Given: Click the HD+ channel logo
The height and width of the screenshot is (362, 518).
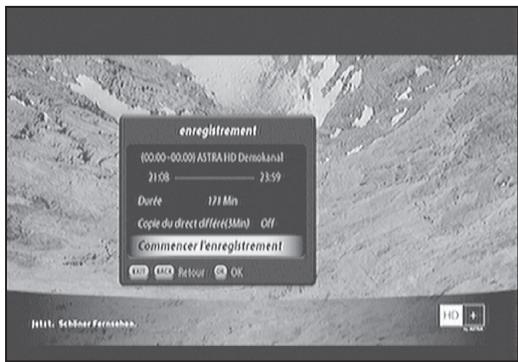Looking at the screenshot, I should coord(462,316).
